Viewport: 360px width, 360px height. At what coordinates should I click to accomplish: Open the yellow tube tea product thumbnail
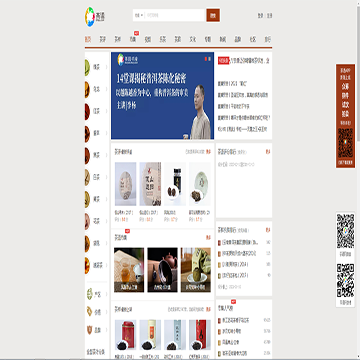point(150,335)
